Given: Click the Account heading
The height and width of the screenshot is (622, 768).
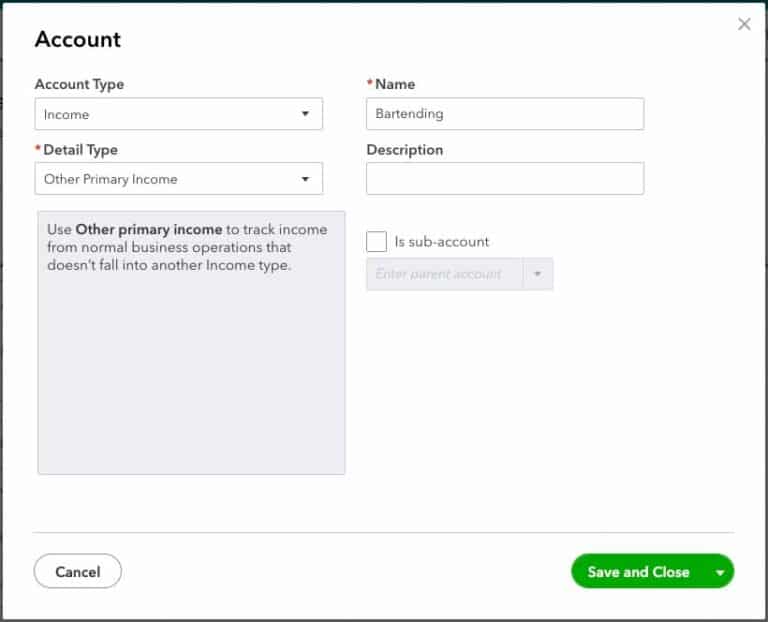Looking at the screenshot, I should [78, 39].
